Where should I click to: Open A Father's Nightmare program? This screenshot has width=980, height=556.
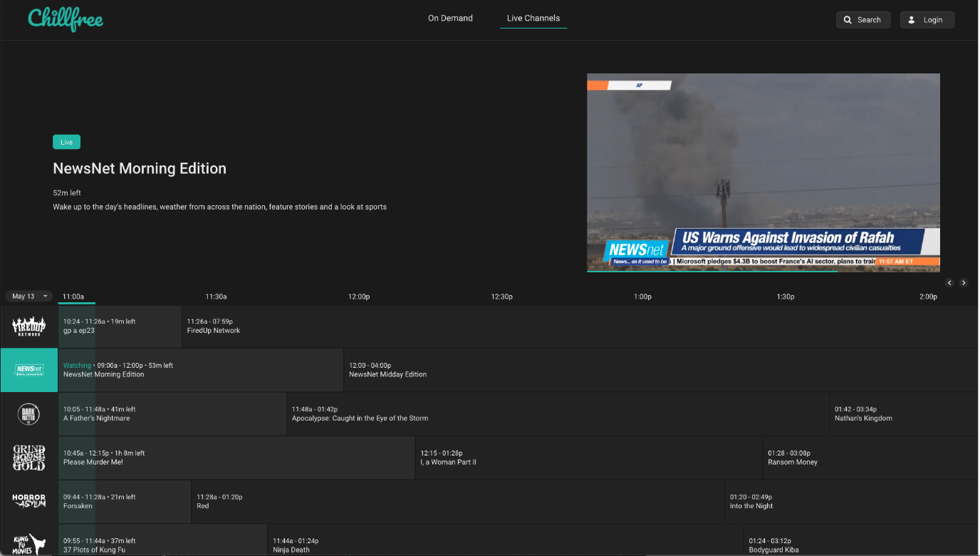click(x=172, y=414)
